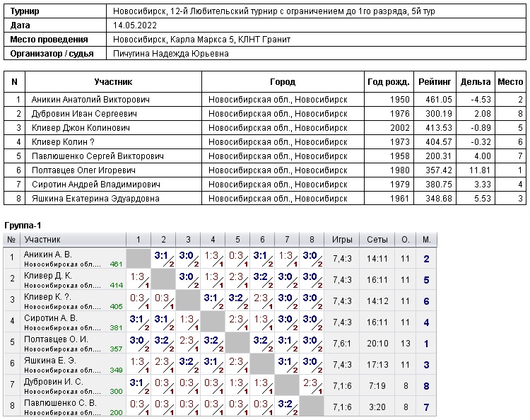Click the 'Организатор / судья' row label
530x420 pixels.
(52, 54)
